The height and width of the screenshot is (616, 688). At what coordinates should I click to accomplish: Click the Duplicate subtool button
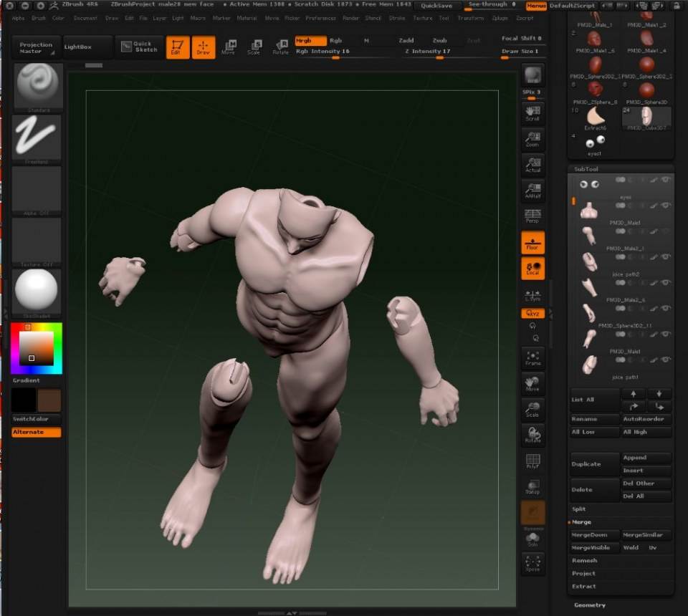(x=595, y=464)
